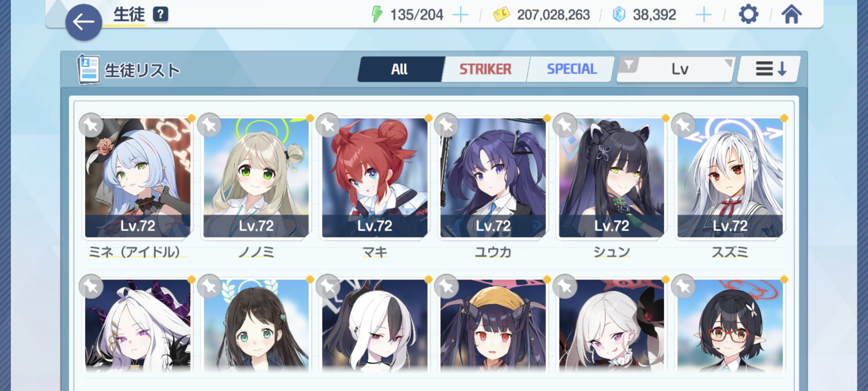
Task: Toggle the favorite pin on スズミ
Action: (x=684, y=125)
